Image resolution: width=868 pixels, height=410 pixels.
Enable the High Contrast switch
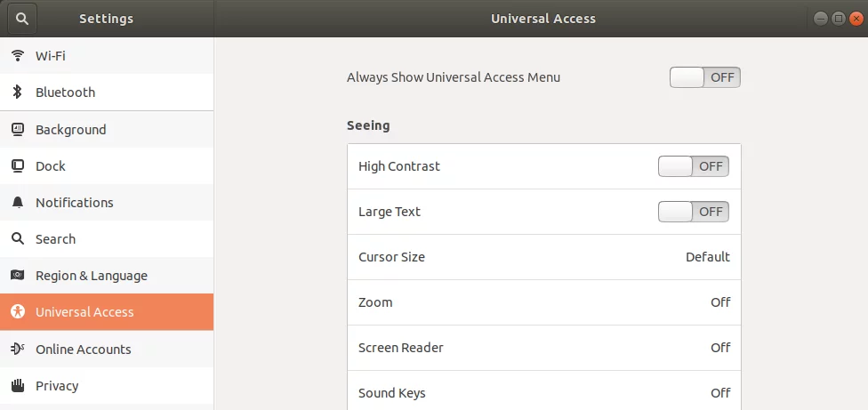click(x=693, y=166)
